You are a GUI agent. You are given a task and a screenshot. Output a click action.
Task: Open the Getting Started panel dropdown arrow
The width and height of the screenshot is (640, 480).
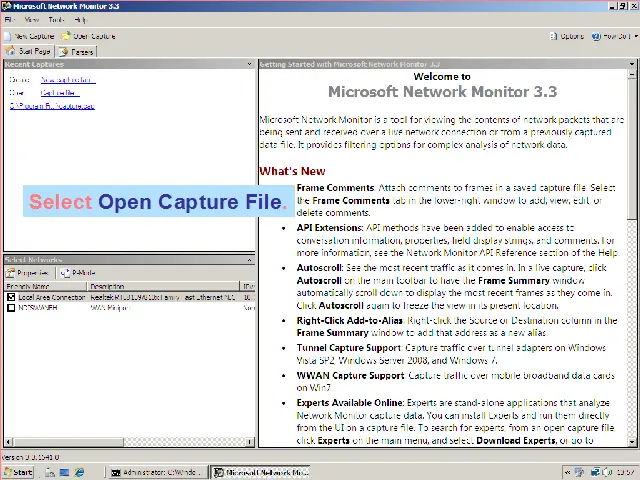(632, 64)
